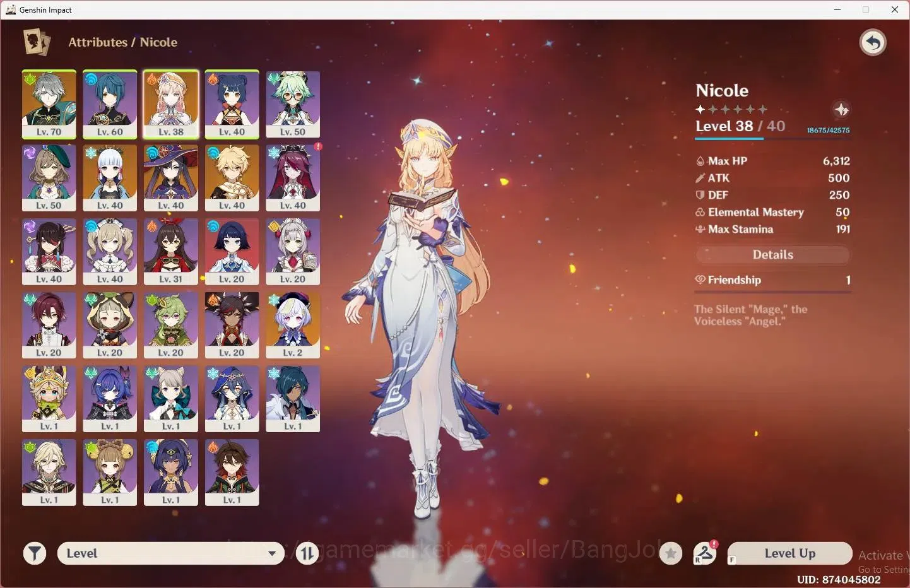Viewport: 910px width, 588px height.
Task: Click the Level Up button
Action: click(789, 553)
